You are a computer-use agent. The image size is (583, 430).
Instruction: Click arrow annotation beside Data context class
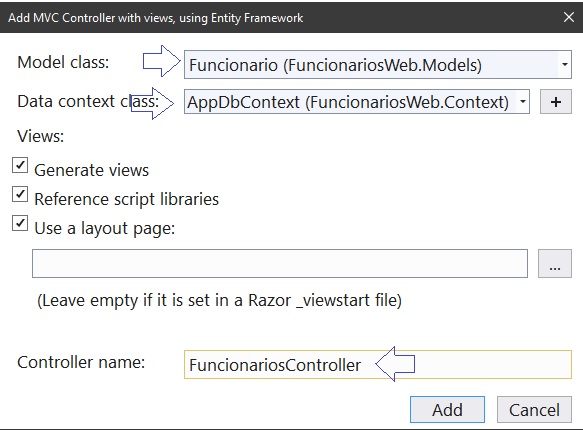(152, 103)
